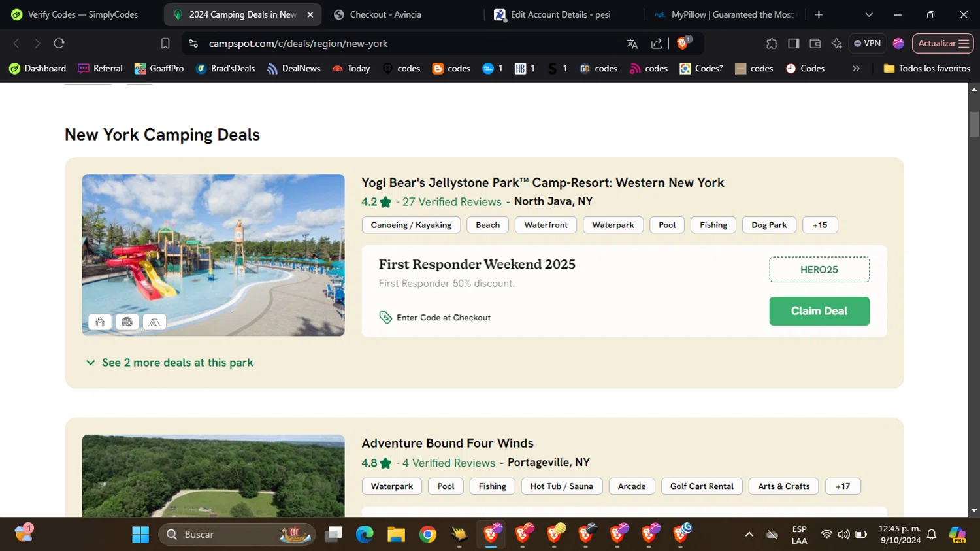Click the RV site icon on park photo

127,322
